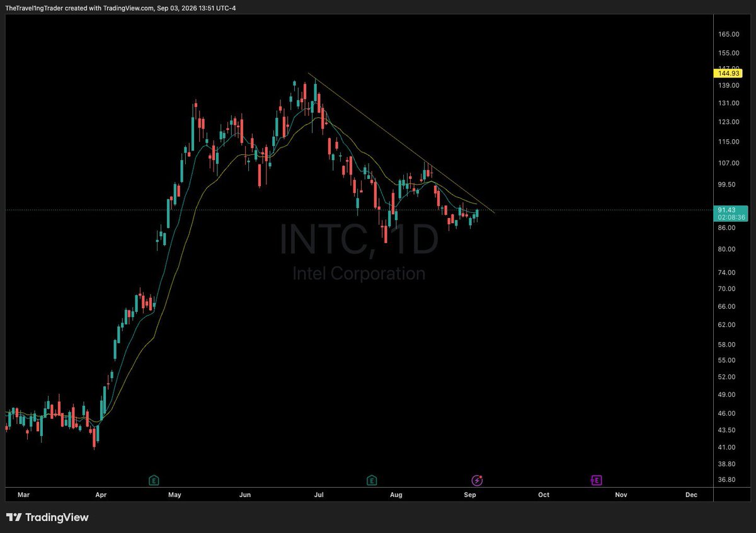Click the Apr label on time axis
This screenshot has height=533, width=756.
pos(101,495)
